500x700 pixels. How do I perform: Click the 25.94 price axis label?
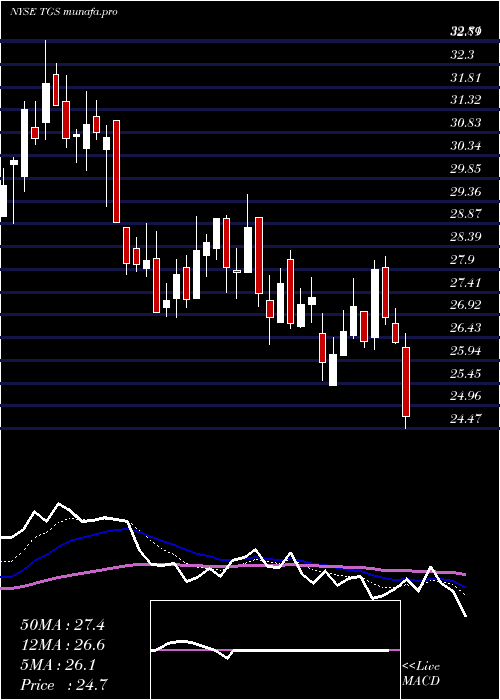[x=465, y=351]
